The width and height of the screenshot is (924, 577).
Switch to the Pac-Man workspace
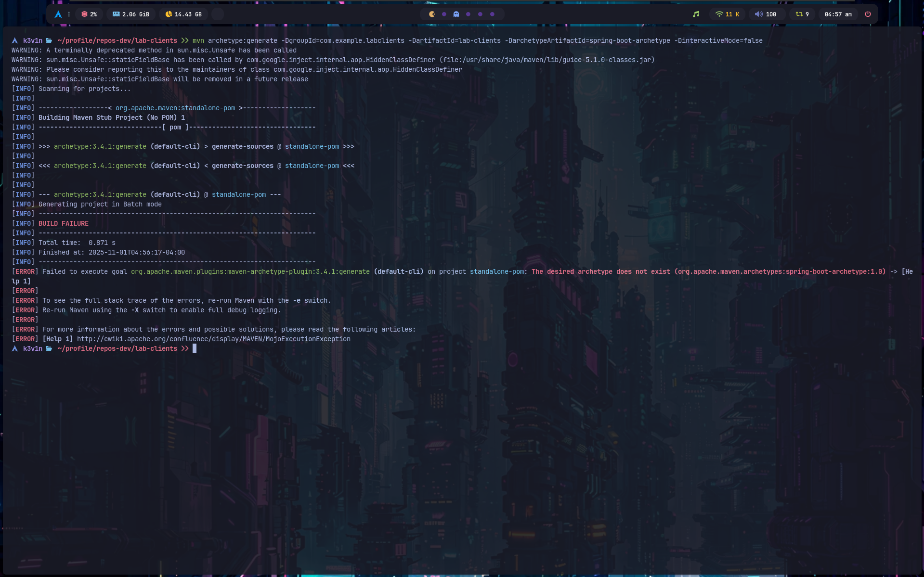pyautogui.click(x=432, y=14)
